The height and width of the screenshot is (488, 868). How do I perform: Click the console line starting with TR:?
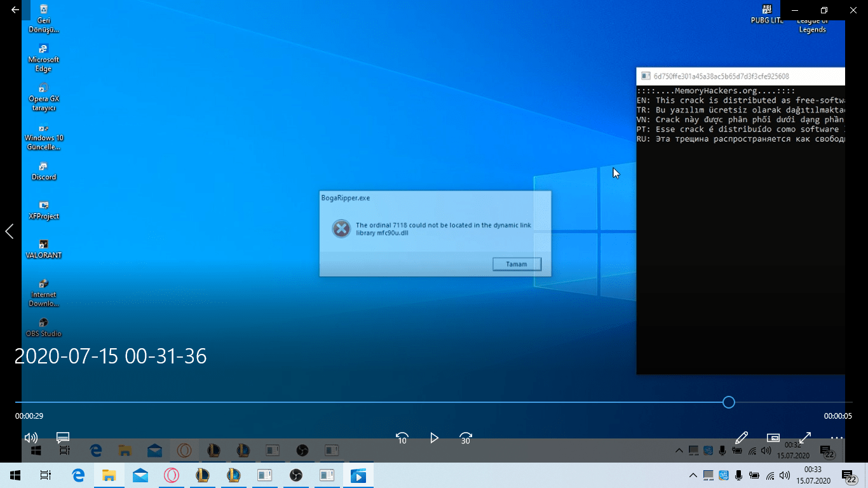coord(741,110)
